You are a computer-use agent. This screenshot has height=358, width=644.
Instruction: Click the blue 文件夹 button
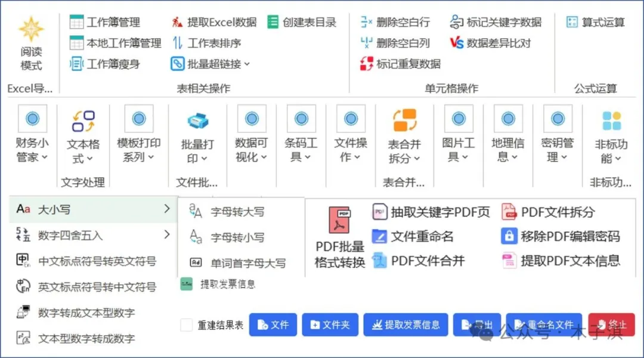click(x=329, y=325)
